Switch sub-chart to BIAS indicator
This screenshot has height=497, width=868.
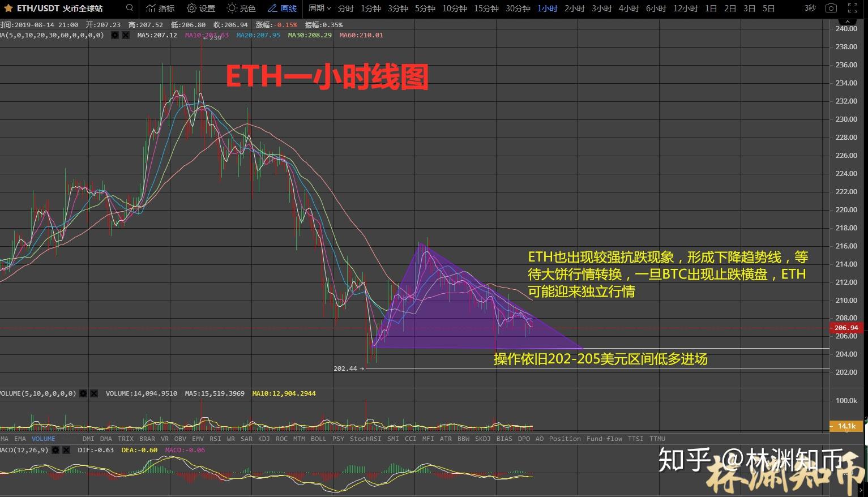click(x=504, y=439)
